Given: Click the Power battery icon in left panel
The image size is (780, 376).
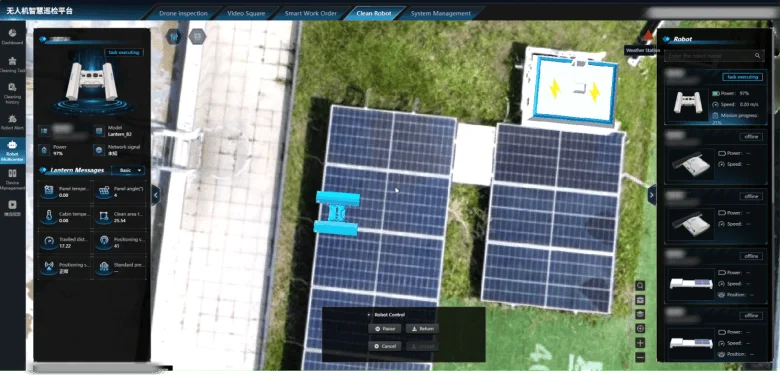Looking at the screenshot, I should tap(44, 150).
